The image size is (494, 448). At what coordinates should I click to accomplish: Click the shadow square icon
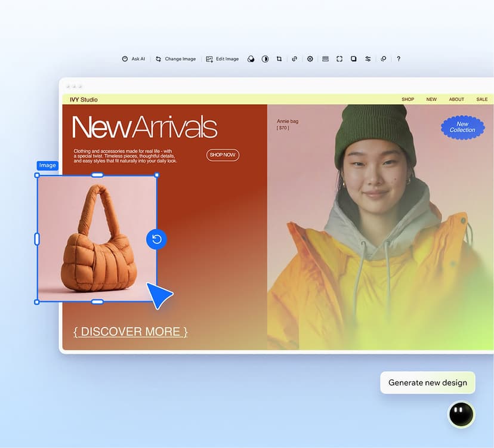coord(353,59)
